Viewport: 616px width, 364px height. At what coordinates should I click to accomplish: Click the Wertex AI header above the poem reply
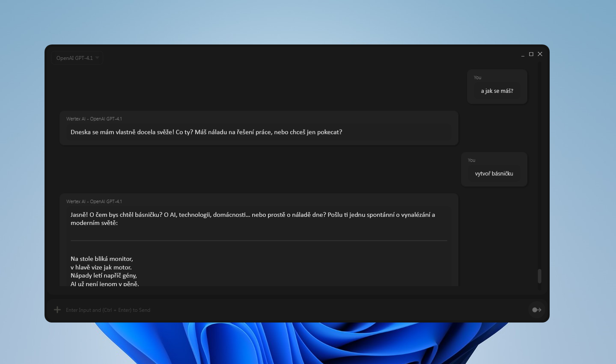pos(94,201)
